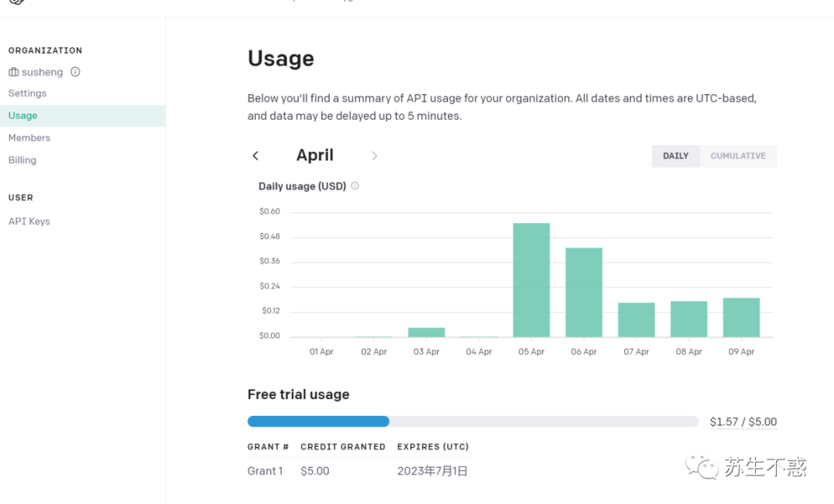Click the $1.57 / $5.00 usage amount
Image resolution: width=834 pixels, height=504 pixels.
tap(743, 422)
